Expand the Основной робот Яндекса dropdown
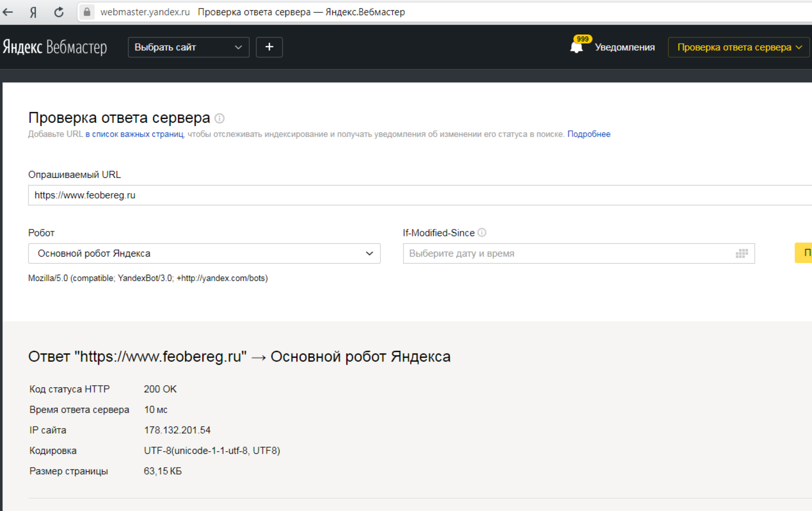The image size is (812, 511). (204, 253)
